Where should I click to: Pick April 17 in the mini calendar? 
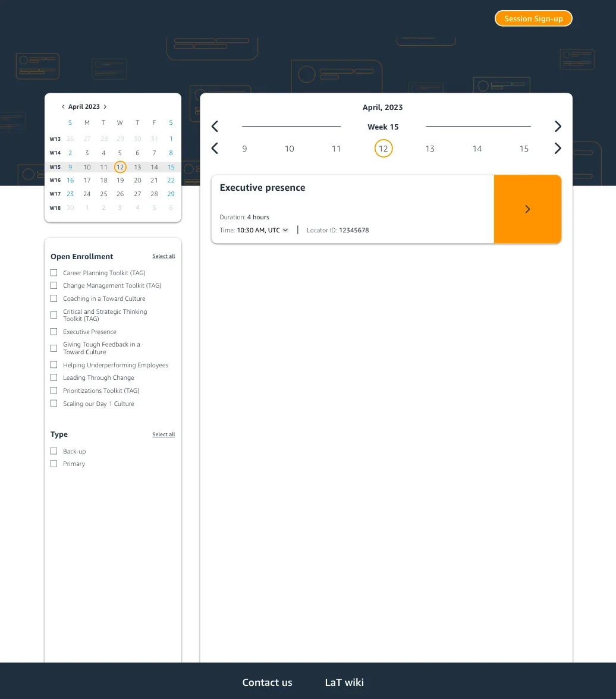click(x=87, y=181)
